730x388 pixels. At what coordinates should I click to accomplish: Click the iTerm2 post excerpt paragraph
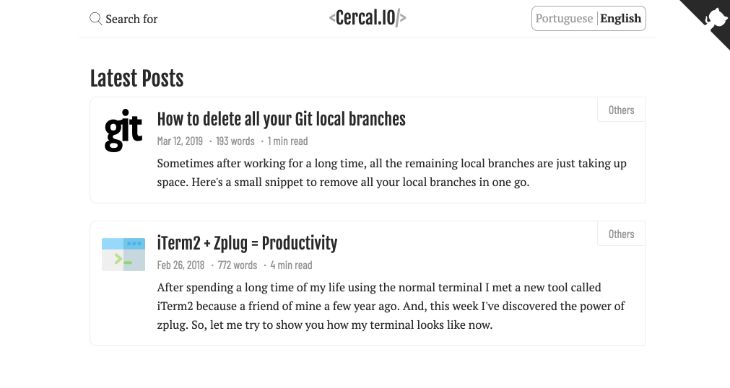[391, 306]
